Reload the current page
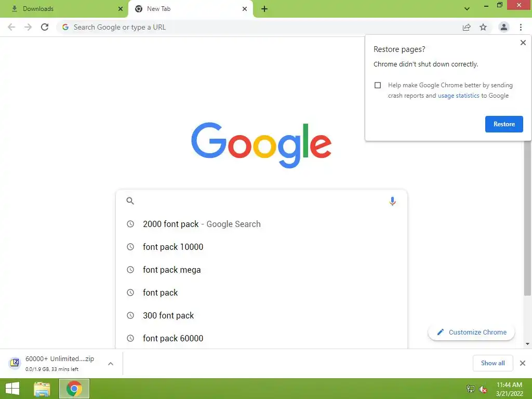The width and height of the screenshot is (532, 399). 45,27
